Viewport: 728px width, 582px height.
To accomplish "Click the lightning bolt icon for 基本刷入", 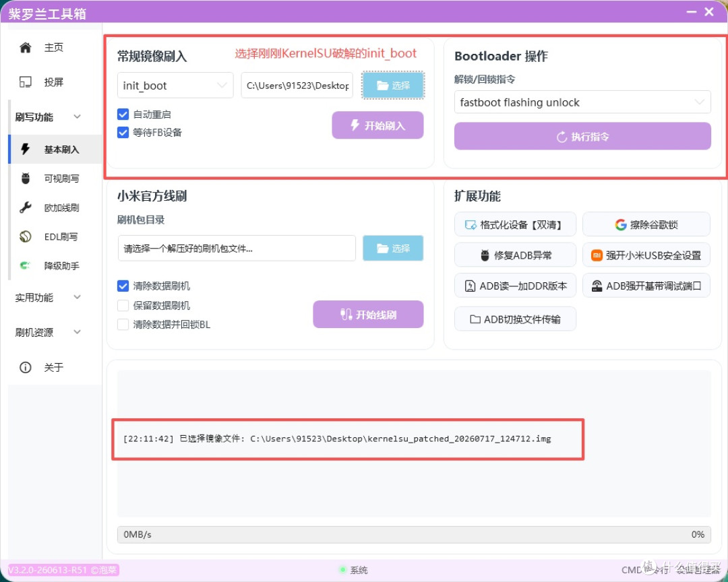I will tap(25, 149).
